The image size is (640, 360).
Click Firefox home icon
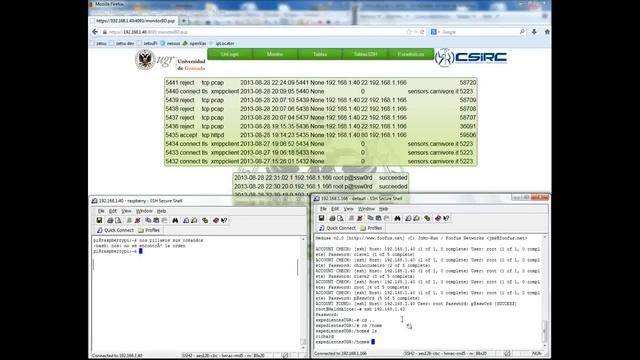coord(547,31)
